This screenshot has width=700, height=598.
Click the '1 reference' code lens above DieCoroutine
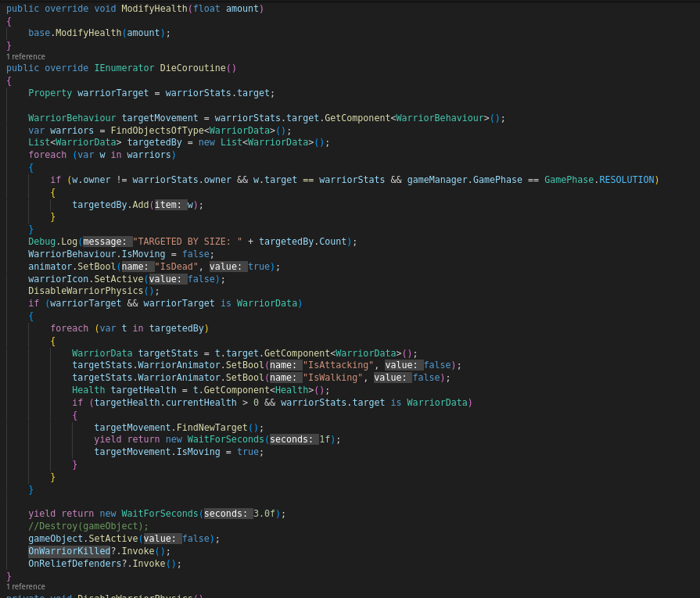pyautogui.click(x=26, y=57)
